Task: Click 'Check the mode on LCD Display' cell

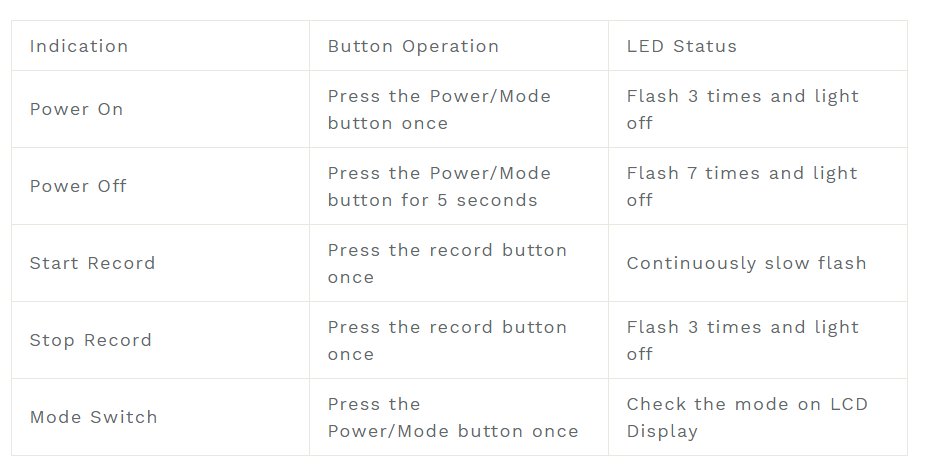Action: pos(747,418)
